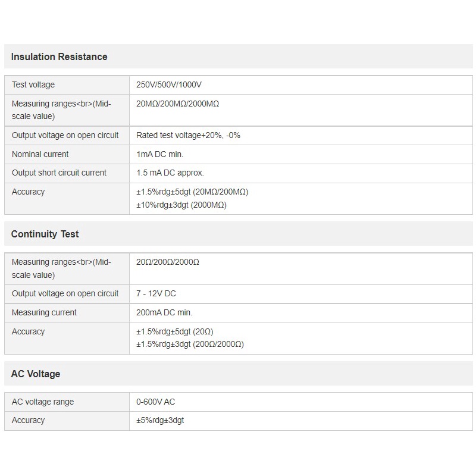Viewport: 476px width, 476px height.
Task: Select the ±1.5%rdg±5dgt (20Ω) accuracy line
Action: point(174,331)
